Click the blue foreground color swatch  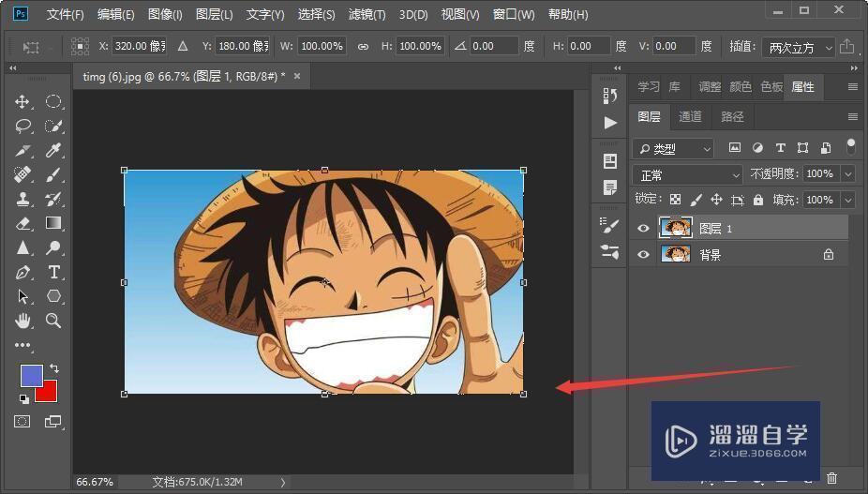tap(31, 375)
